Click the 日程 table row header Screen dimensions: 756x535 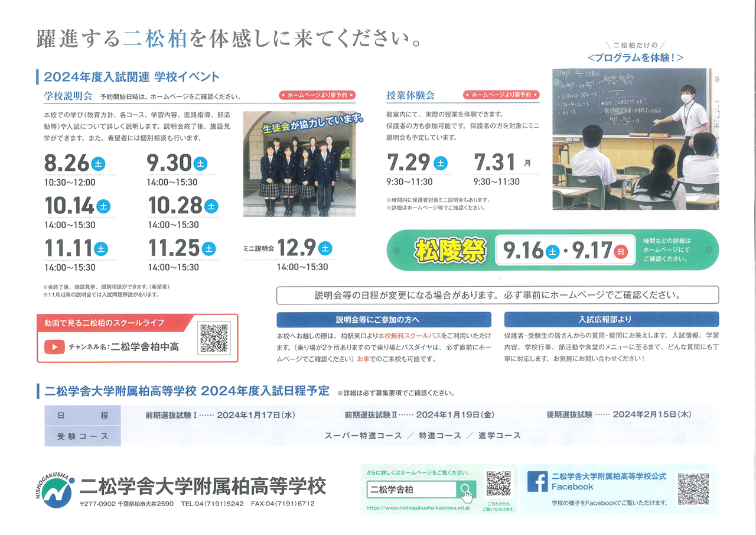83,415
